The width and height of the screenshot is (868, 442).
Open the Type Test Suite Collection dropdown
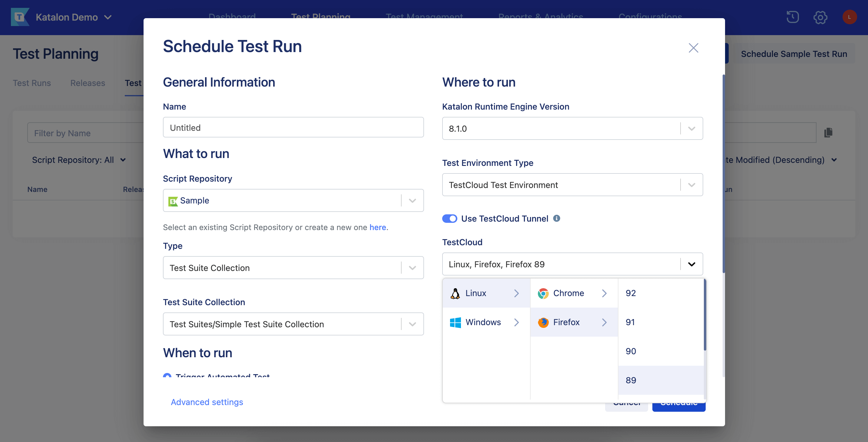293,268
